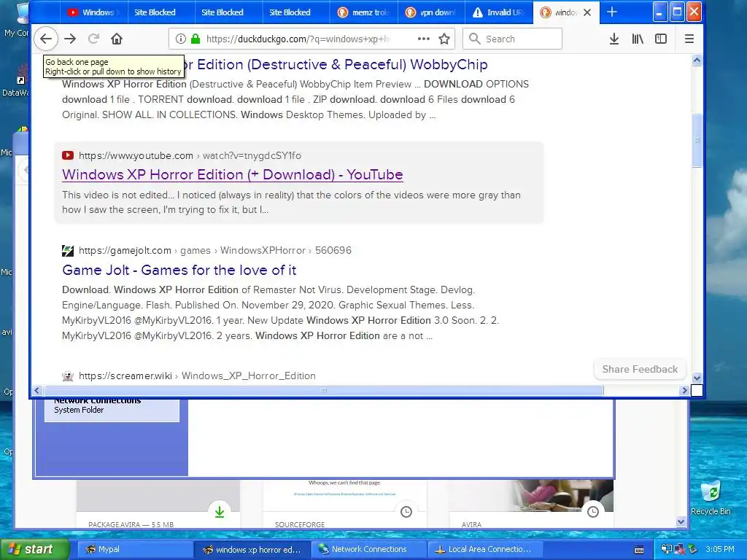Open the browser Home page icon

(117, 39)
